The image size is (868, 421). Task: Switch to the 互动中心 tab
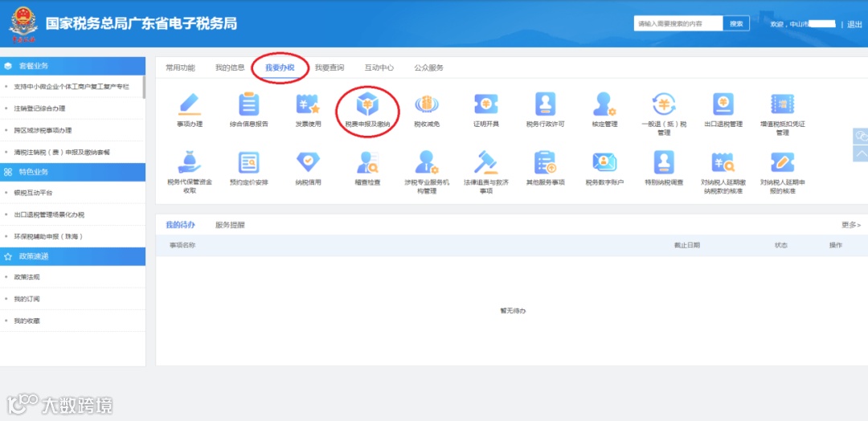point(379,67)
